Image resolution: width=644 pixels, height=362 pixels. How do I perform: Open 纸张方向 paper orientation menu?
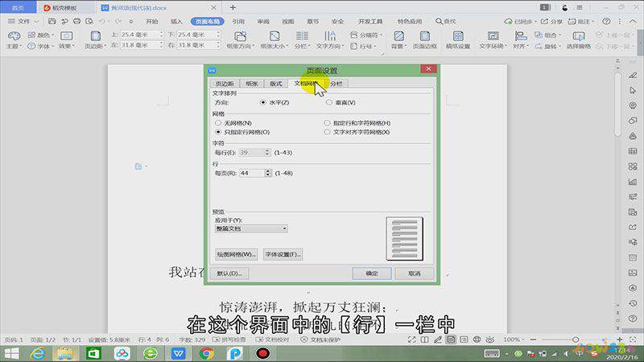tap(240, 39)
